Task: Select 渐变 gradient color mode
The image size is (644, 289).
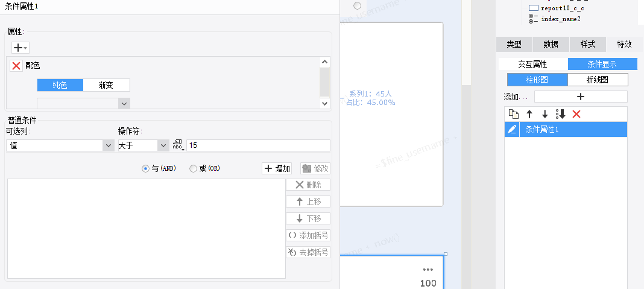Action: pyautogui.click(x=106, y=85)
